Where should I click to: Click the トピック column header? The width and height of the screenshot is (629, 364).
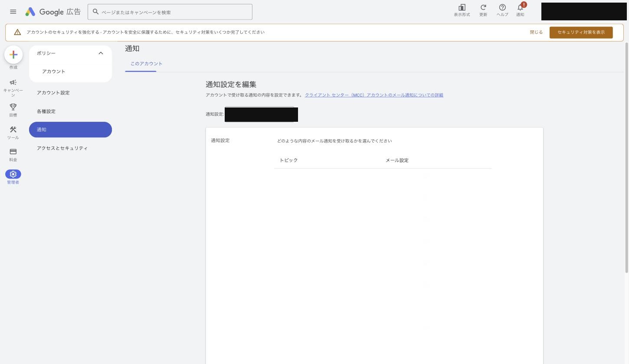click(x=288, y=160)
